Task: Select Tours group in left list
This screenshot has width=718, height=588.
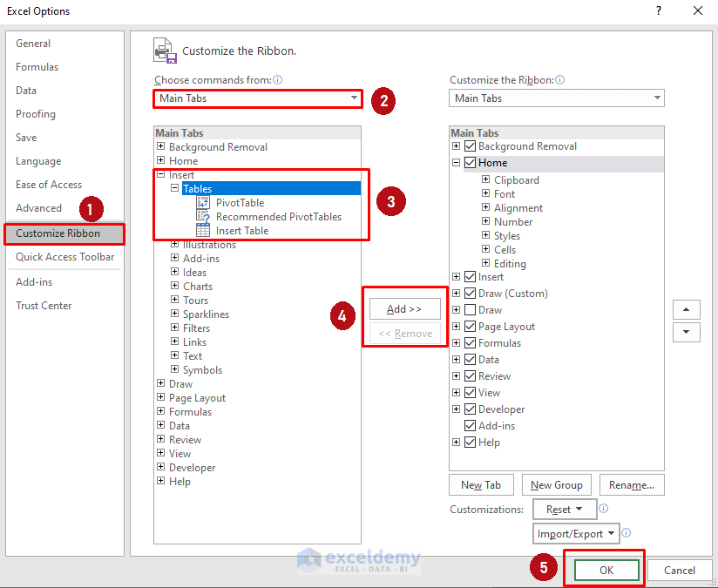Action: 195,301
